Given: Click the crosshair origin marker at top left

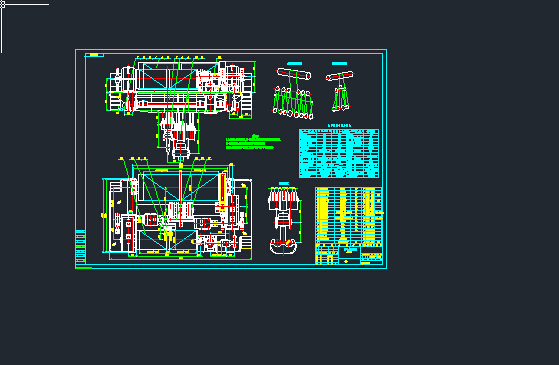Looking at the screenshot, I should tap(2, 5).
